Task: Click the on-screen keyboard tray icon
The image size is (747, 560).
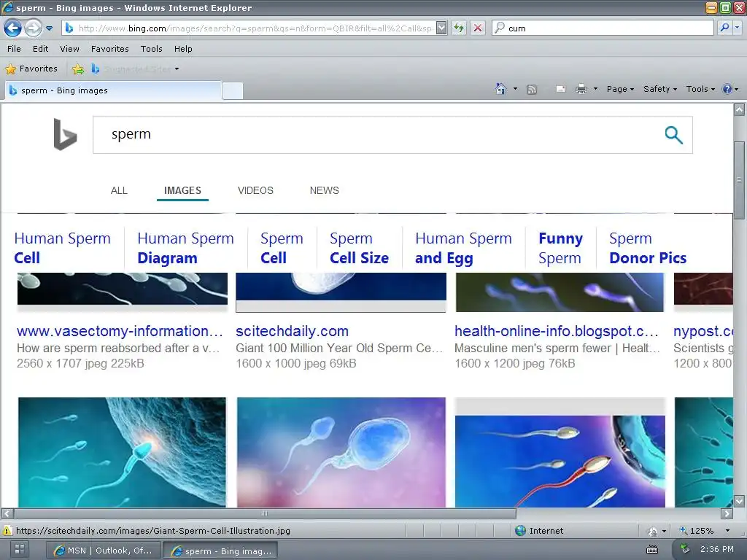Action: [652, 550]
